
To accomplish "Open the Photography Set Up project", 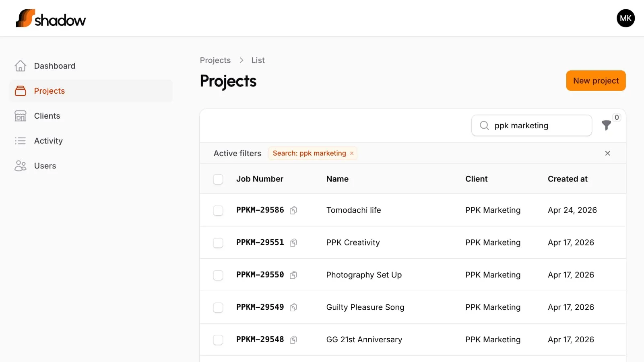I will (x=364, y=275).
